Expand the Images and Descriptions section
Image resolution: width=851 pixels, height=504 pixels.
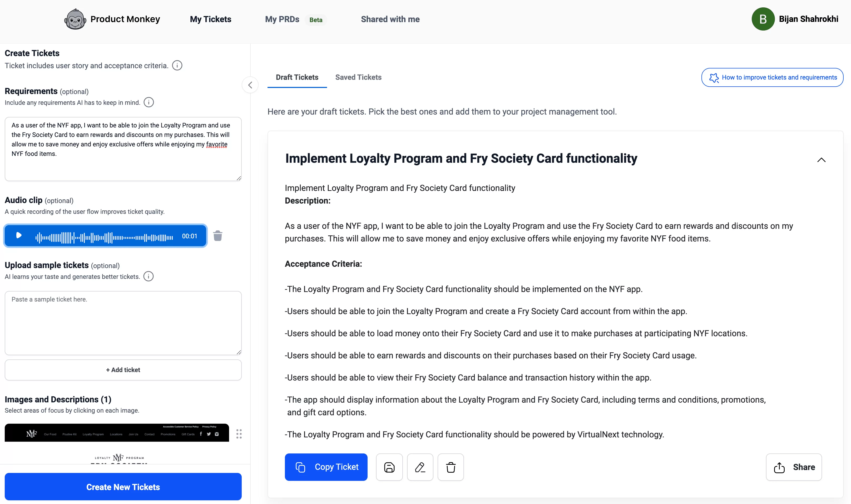point(58,399)
